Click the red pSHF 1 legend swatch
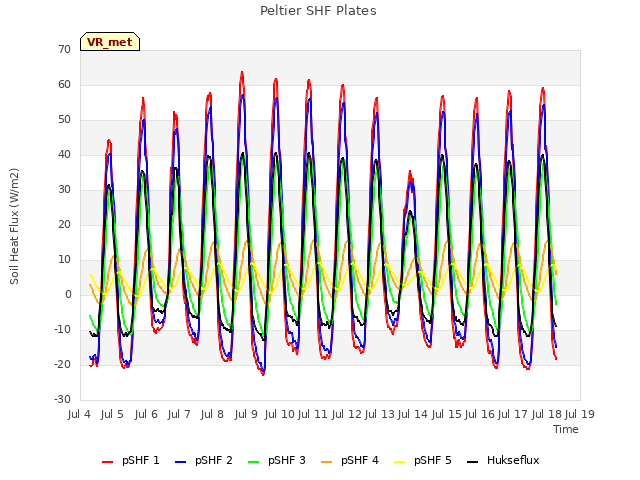 pos(107,462)
